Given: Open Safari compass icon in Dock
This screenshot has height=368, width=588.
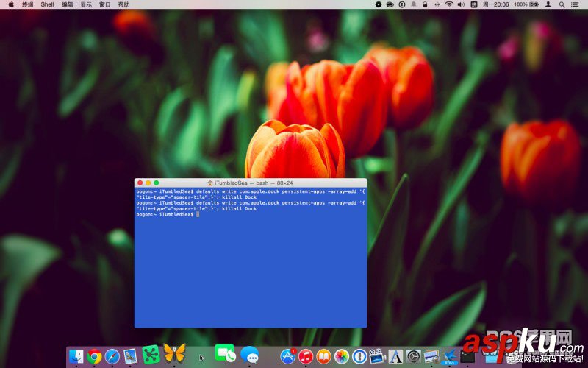Looking at the screenshot, I should click(x=112, y=356).
